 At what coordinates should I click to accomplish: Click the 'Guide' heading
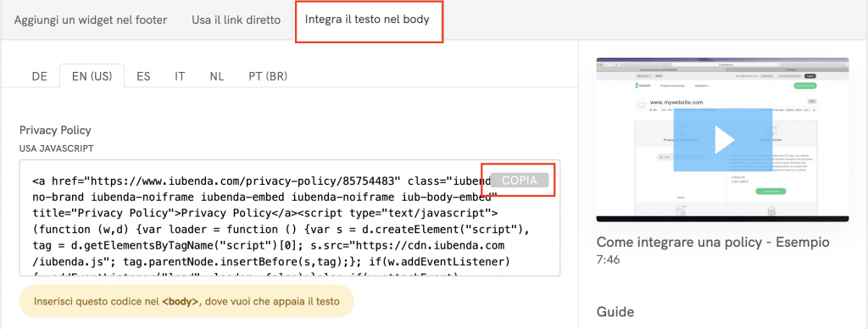pyautogui.click(x=615, y=312)
